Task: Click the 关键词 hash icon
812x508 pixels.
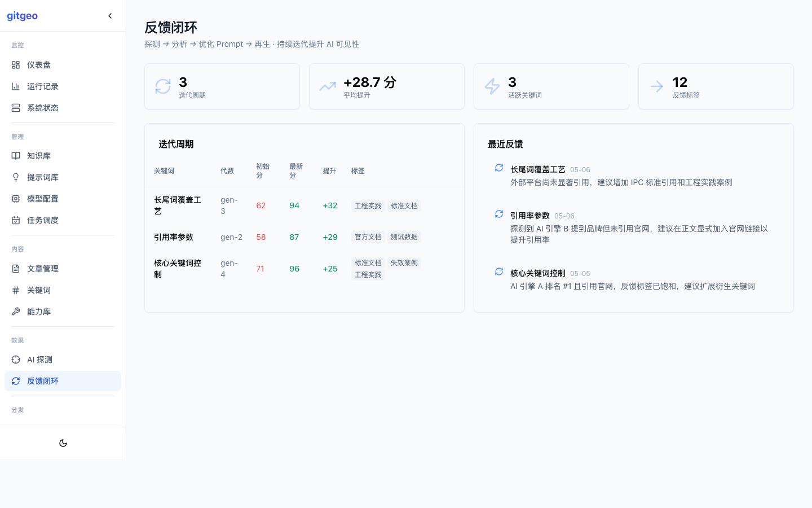Action: (16, 290)
